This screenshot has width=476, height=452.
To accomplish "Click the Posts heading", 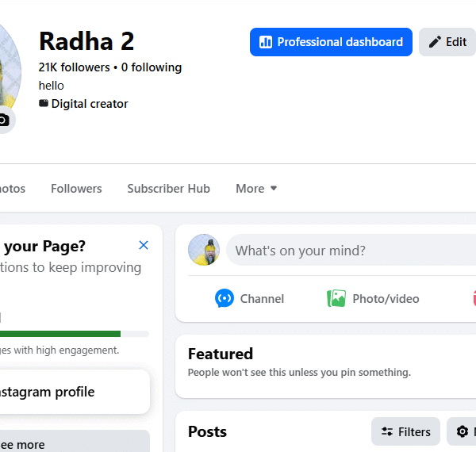I will coord(207,431).
